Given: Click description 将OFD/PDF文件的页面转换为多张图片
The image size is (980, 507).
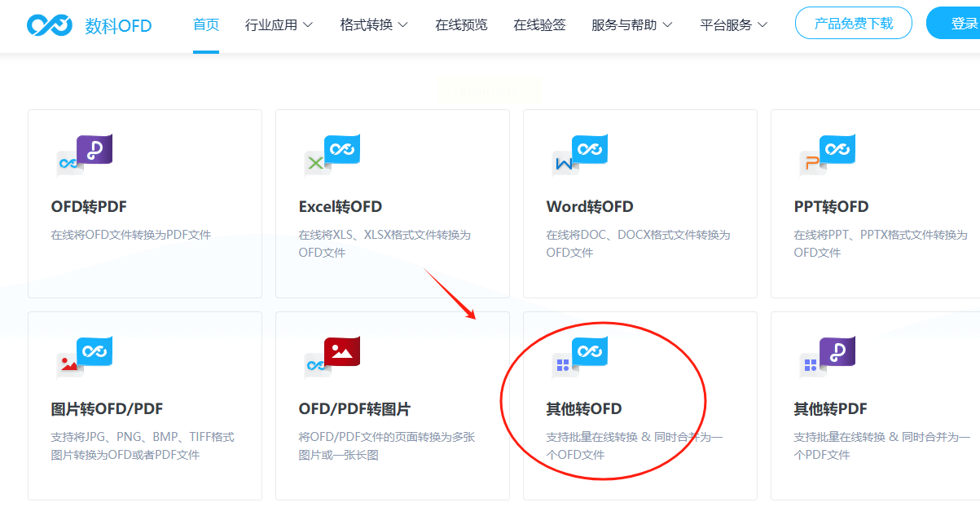Looking at the screenshot, I should pyautogui.click(x=387, y=446).
